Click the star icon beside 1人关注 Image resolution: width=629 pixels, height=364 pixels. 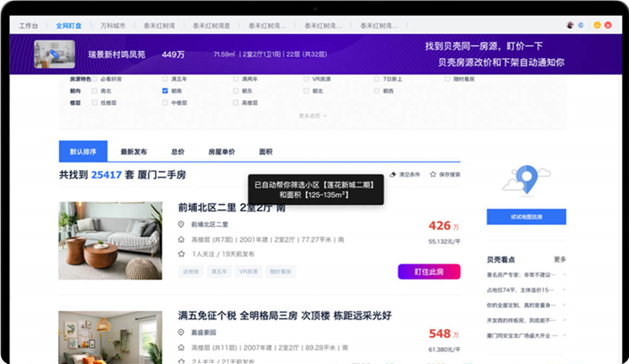[181, 253]
